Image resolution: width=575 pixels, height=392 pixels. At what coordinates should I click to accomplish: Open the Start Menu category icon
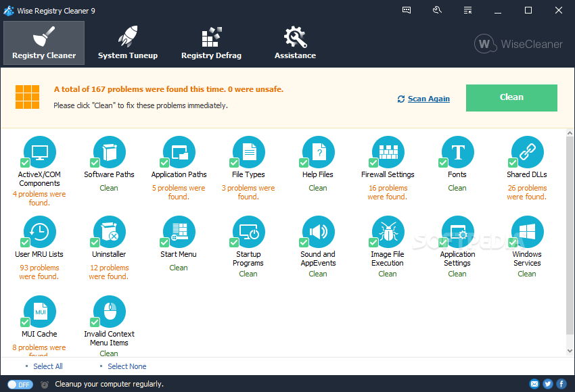(179, 232)
